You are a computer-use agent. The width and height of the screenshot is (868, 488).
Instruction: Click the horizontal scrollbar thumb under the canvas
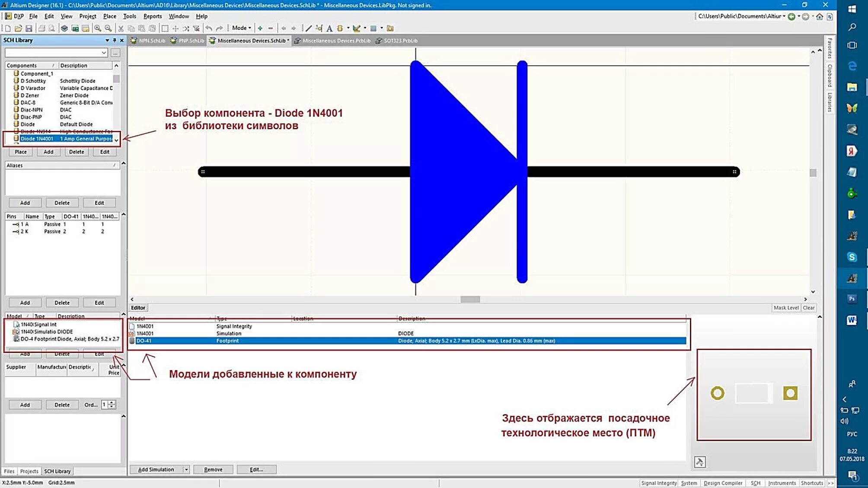pyautogui.click(x=470, y=299)
